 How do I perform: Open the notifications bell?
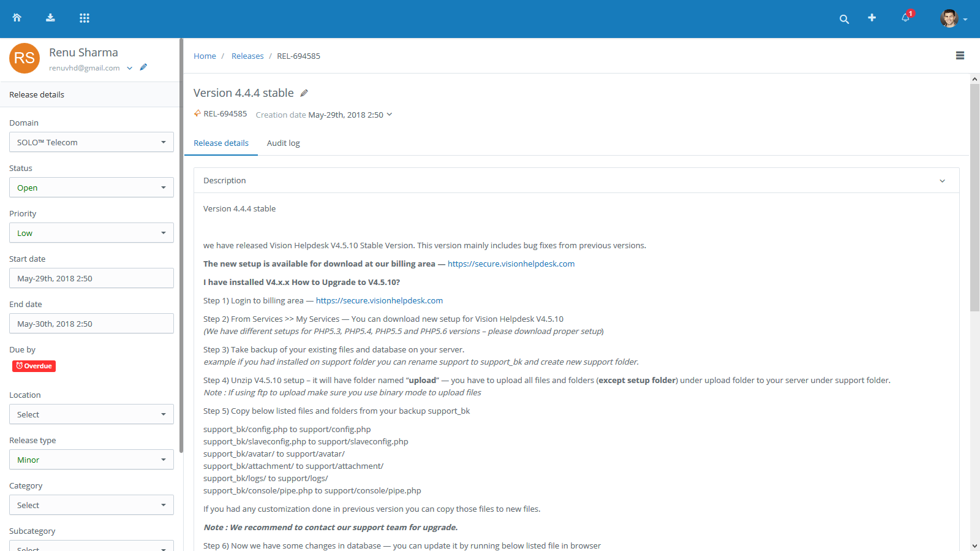(905, 18)
